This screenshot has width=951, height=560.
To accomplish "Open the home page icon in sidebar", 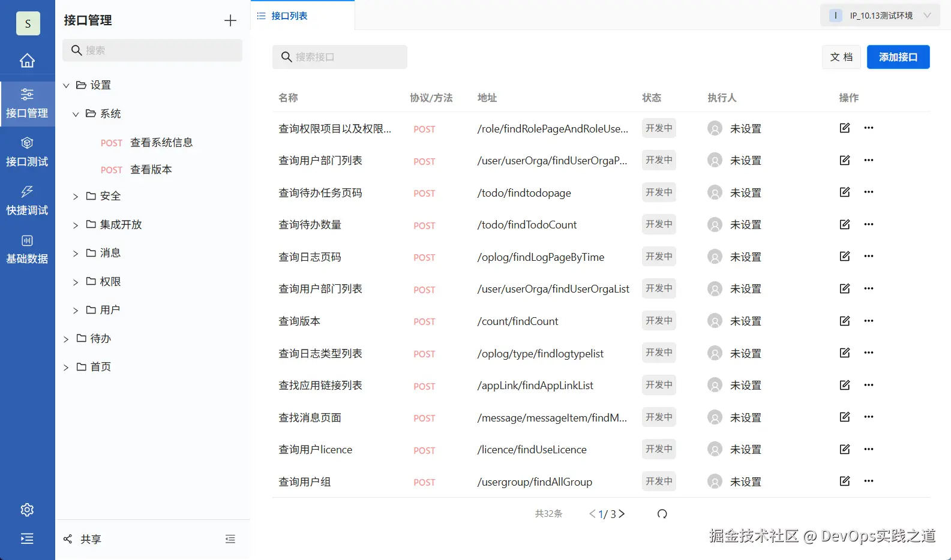I will 27,61.
